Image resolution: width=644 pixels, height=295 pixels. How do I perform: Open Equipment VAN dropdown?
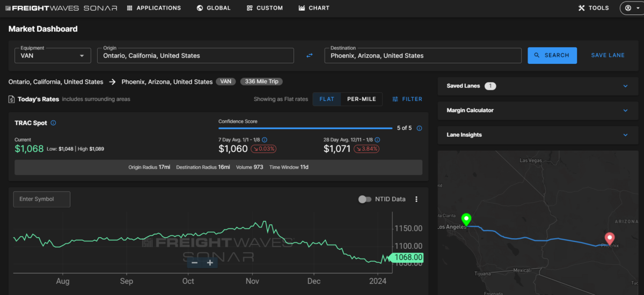pyautogui.click(x=53, y=56)
